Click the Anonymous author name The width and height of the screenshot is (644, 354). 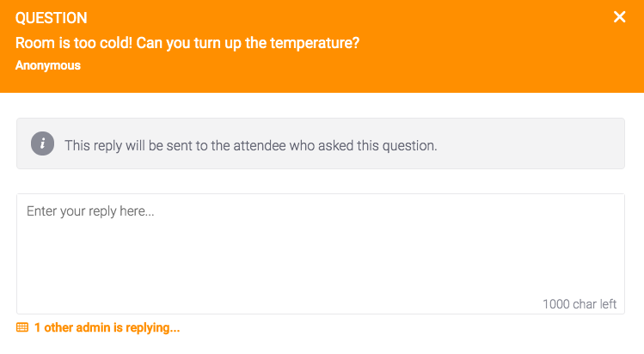(48, 65)
